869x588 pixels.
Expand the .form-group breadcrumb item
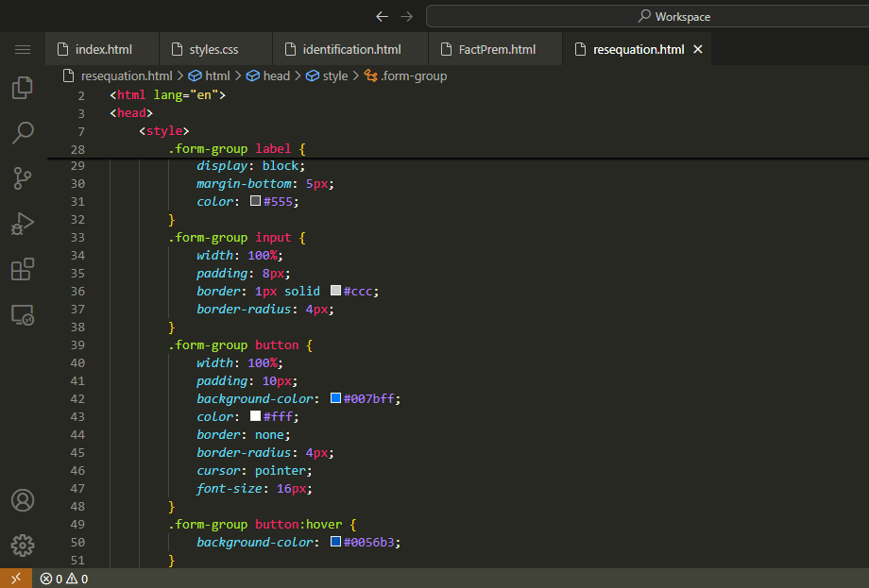pyautogui.click(x=414, y=76)
